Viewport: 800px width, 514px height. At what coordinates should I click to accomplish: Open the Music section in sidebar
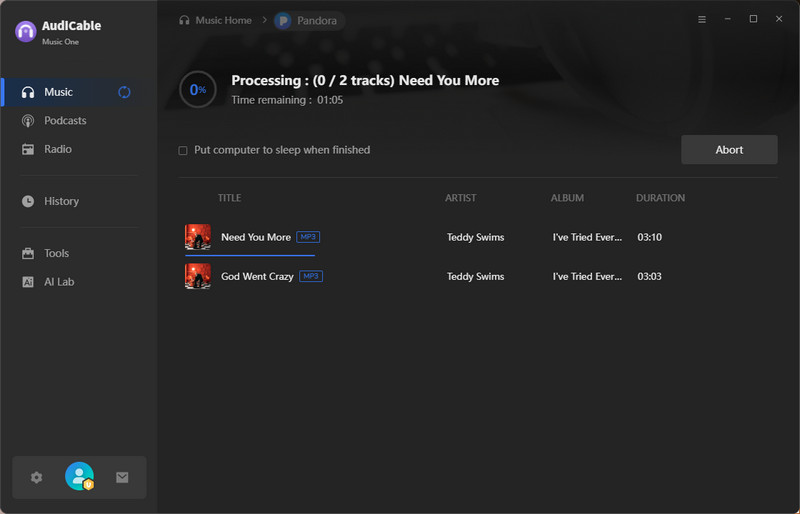click(79, 92)
